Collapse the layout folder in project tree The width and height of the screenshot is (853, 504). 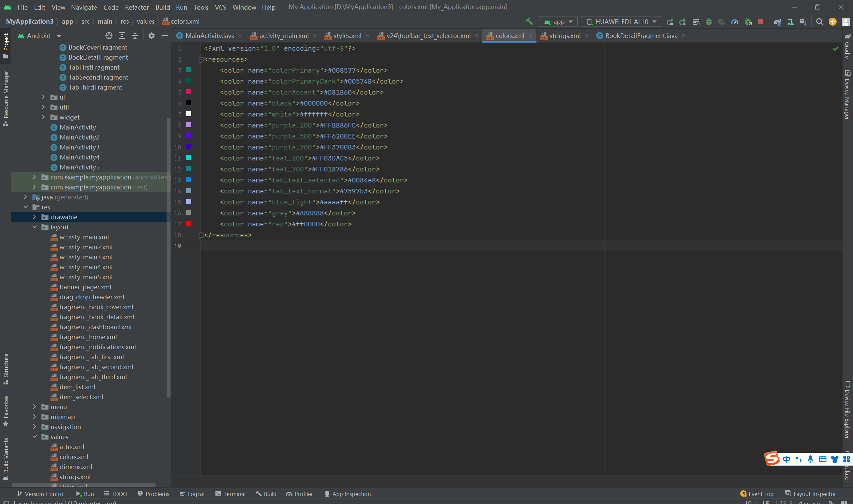34,227
